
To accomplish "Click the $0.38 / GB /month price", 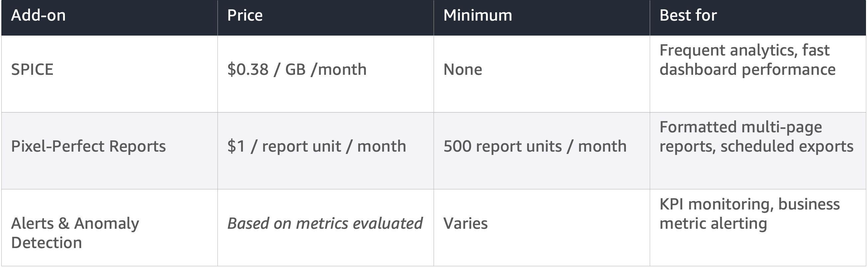I will [297, 70].
